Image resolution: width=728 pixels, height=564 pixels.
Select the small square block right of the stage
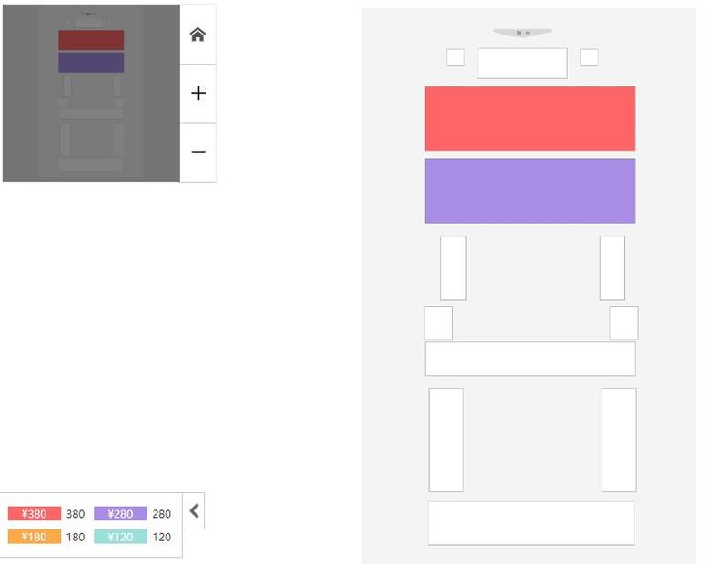pos(589,58)
